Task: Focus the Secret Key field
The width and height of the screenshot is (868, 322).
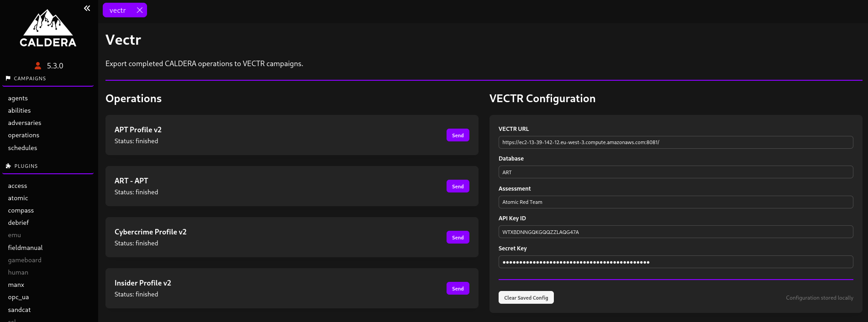Action: pyautogui.click(x=676, y=262)
